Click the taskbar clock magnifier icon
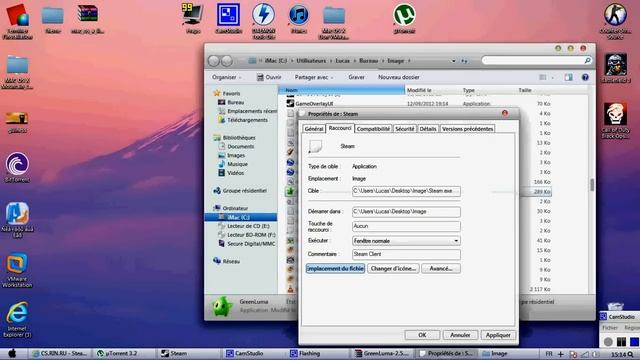The height and width of the screenshot is (360, 640). click(x=631, y=354)
